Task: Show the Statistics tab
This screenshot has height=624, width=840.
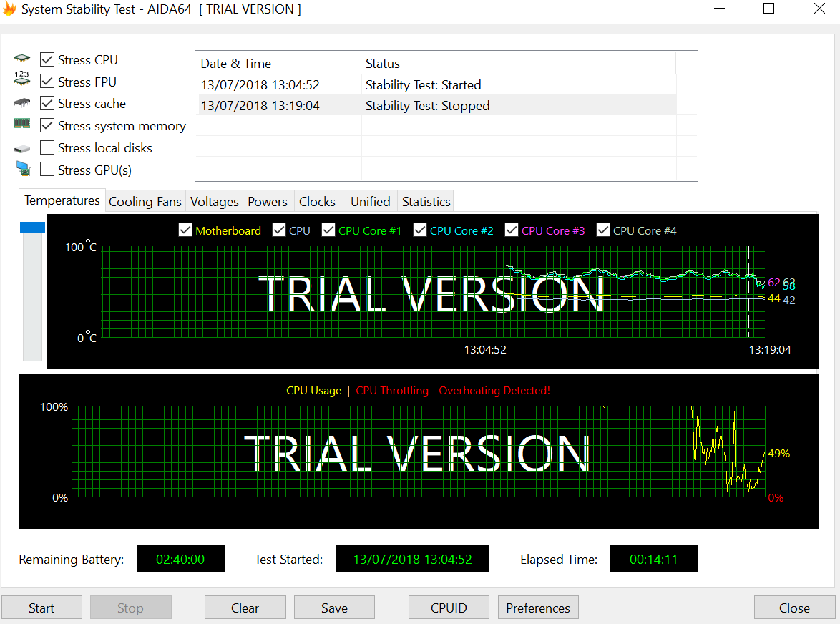Action: pyautogui.click(x=426, y=201)
